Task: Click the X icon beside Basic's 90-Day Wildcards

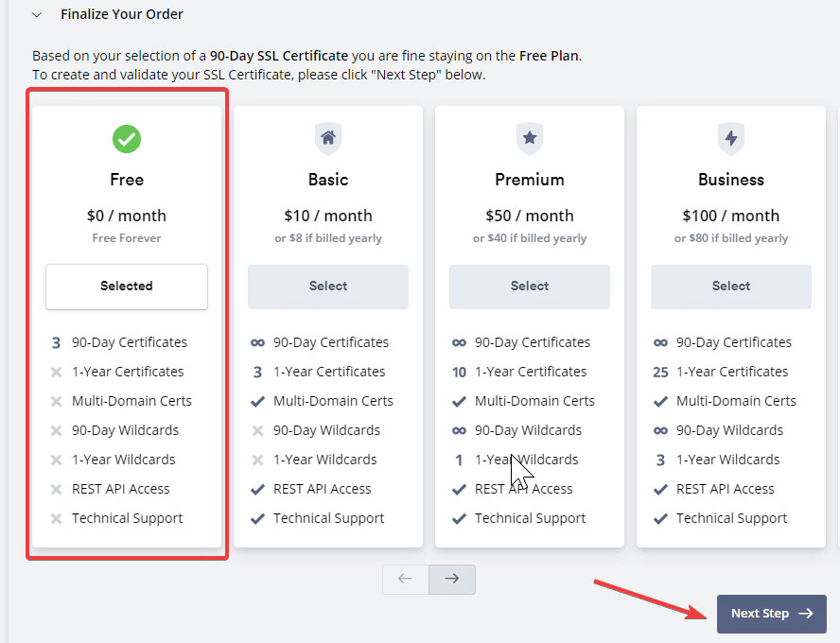Action: pos(255,430)
